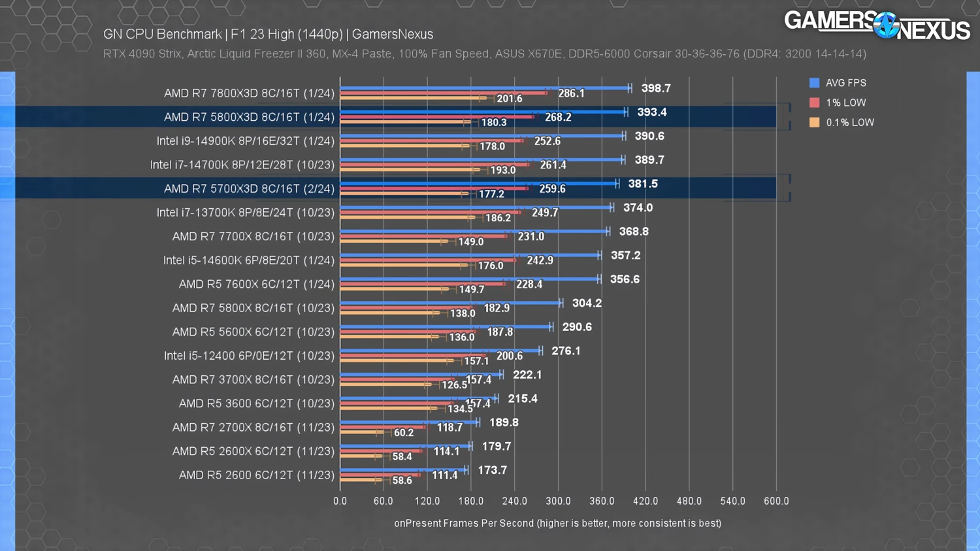Image resolution: width=980 pixels, height=551 pixels.
Task: Click the 215.4 average FPS value
Action: point(523,399)
